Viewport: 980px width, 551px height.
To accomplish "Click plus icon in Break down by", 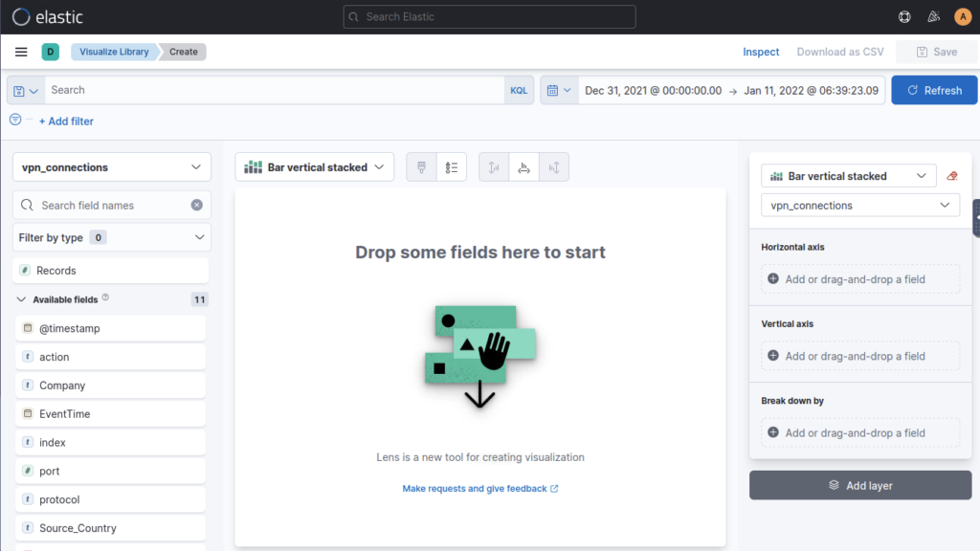I will [773, 432].
